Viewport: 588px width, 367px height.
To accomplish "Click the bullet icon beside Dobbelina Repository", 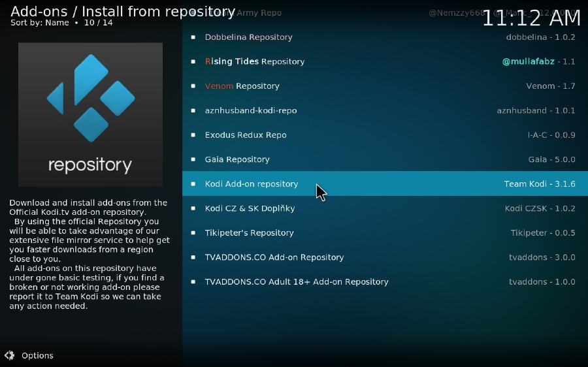I will [x=193, y=37].
